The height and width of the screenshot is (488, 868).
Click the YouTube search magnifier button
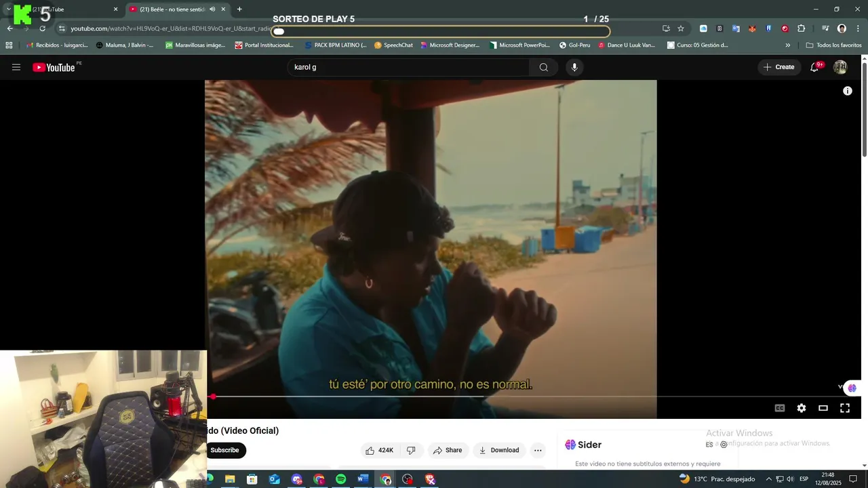tap(544, 67)
